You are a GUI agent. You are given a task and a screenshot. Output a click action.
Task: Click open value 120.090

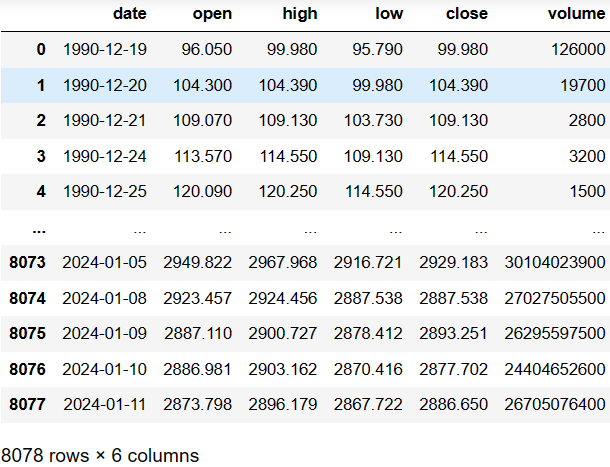click(202, 191)
